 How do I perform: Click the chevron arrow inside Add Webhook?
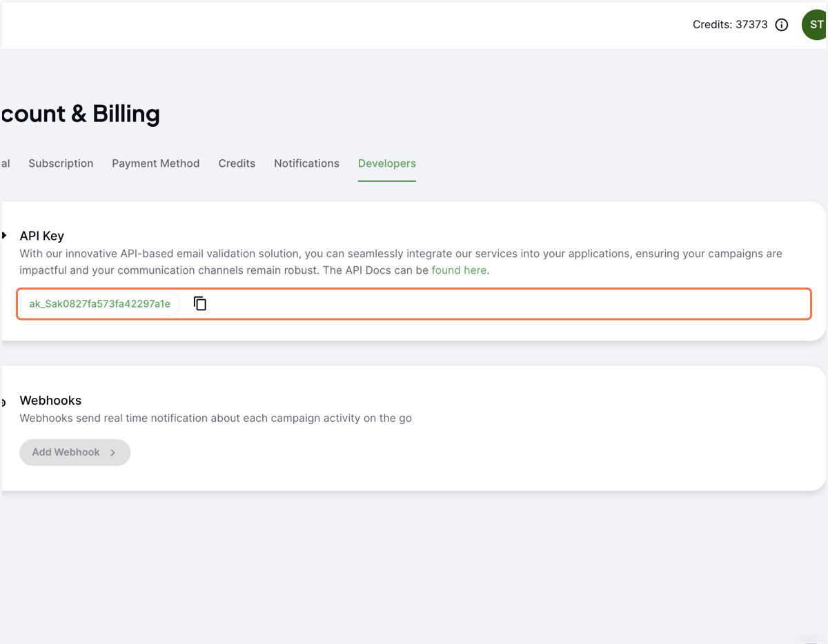point(113,453)
